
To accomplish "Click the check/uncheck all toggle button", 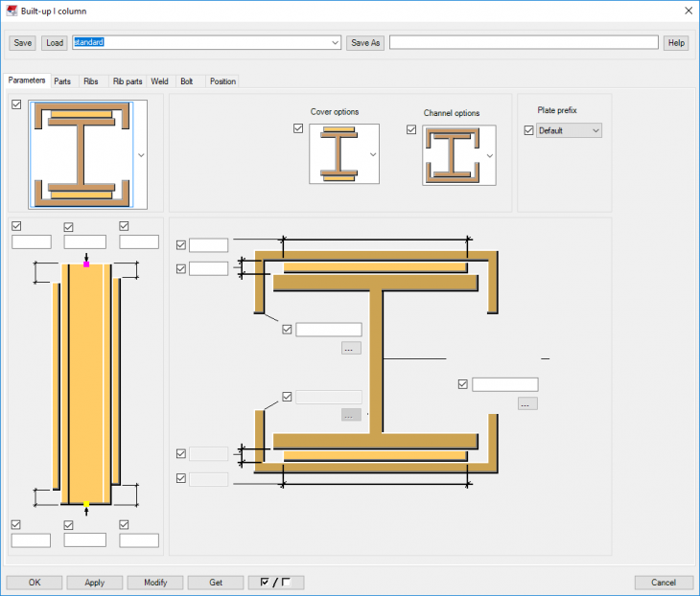I will tap(276, 583).
